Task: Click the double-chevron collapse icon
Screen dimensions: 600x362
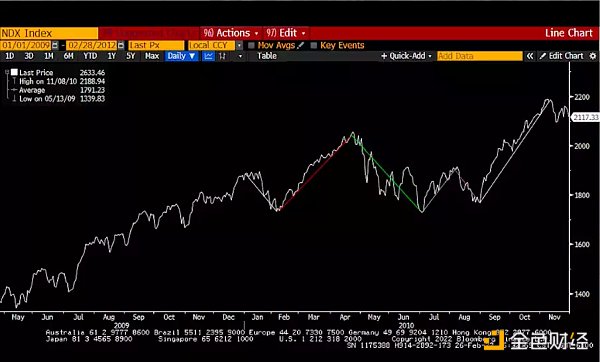Action: (x=530, y=56)
